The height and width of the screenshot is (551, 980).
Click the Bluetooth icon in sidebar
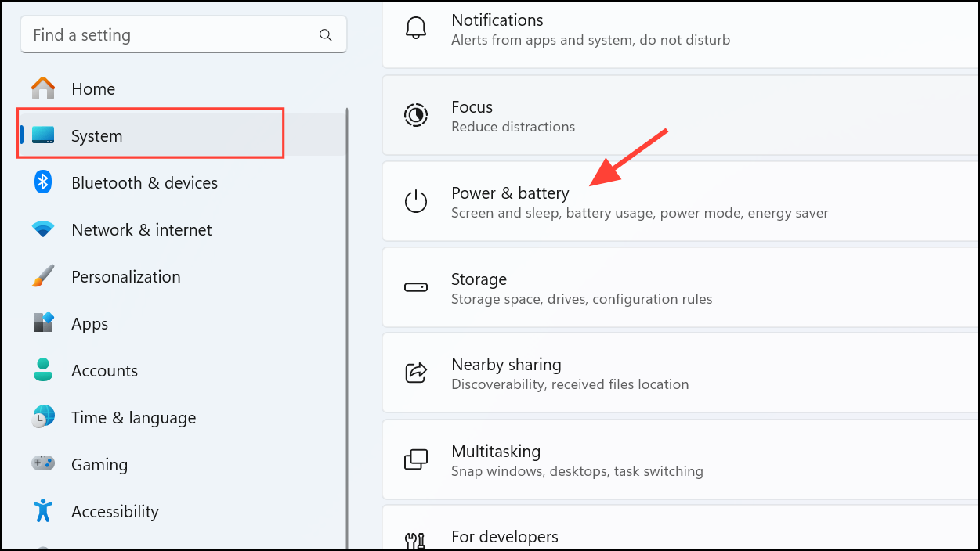43,182
